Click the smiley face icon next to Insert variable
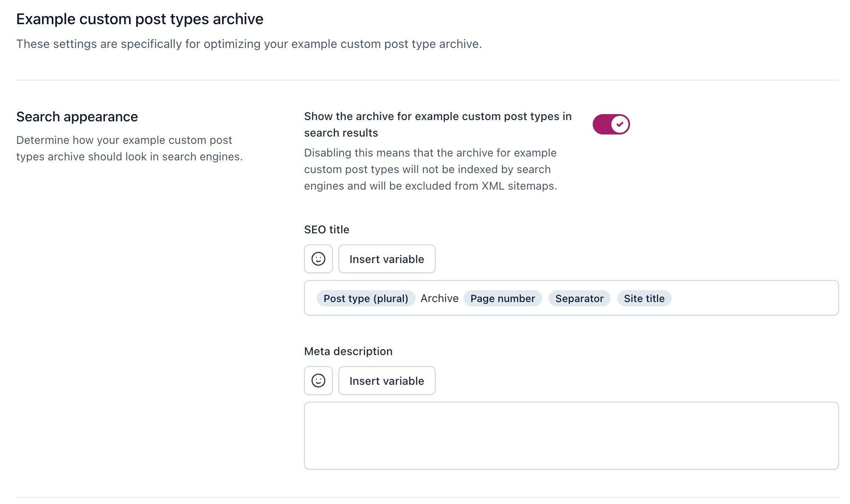The width and height of the screenshot is (850, 504). (x=318, y=258)
